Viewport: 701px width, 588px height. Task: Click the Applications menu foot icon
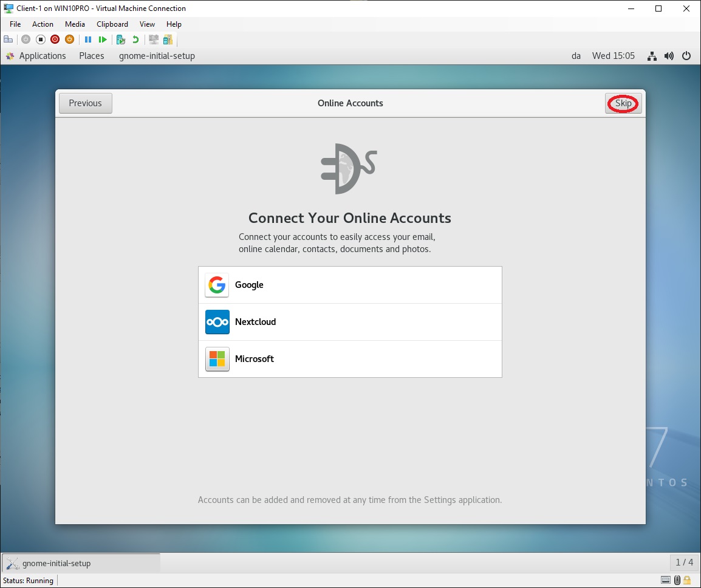pos(10,56)
